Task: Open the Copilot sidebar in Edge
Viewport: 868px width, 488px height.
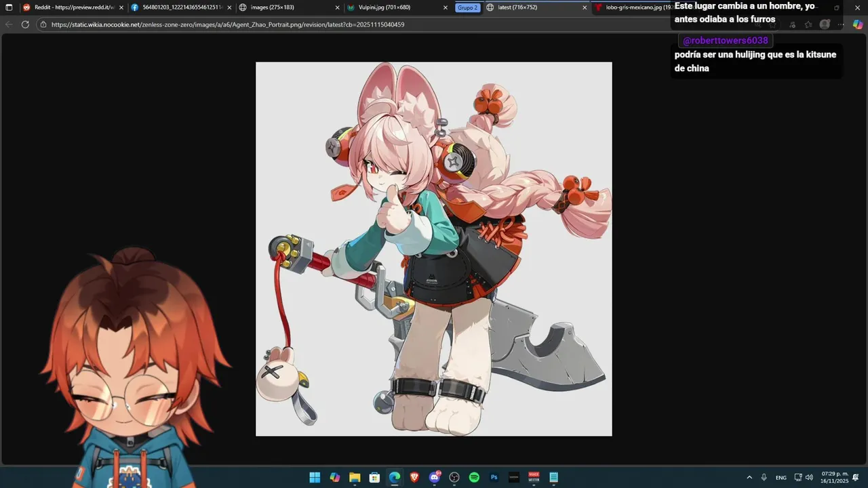Action: (857, 24)
